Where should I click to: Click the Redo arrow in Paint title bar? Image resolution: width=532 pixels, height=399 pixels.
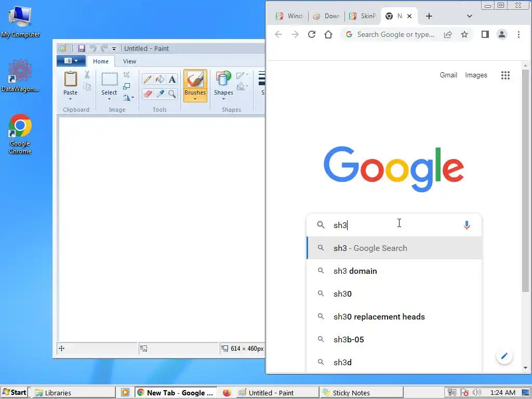pyautogui.click(x=104, y=48)
